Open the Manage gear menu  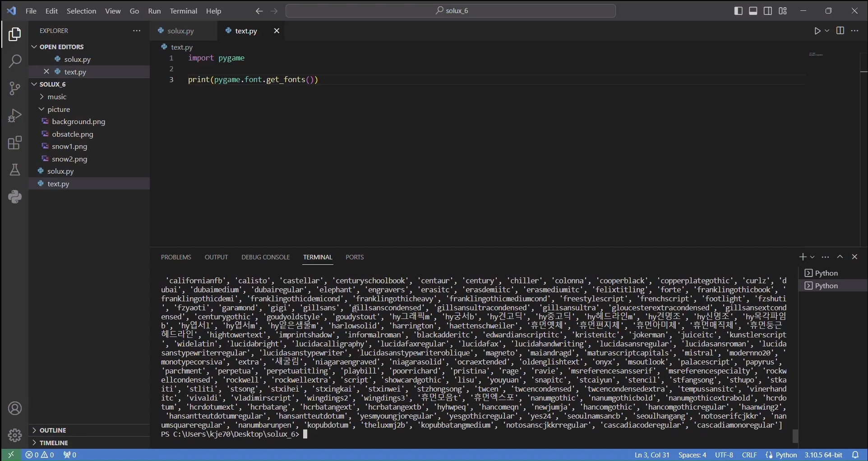[15, 435]
